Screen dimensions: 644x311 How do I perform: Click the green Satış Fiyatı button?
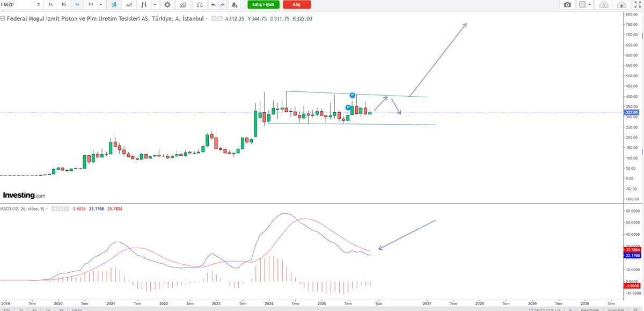264,4
